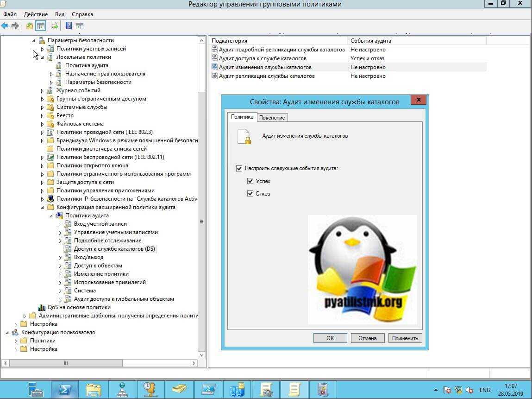The height and width of the screenshot is (399, 532).
Task: Open File Explorer from the taskbar
Action: (93, 389)
